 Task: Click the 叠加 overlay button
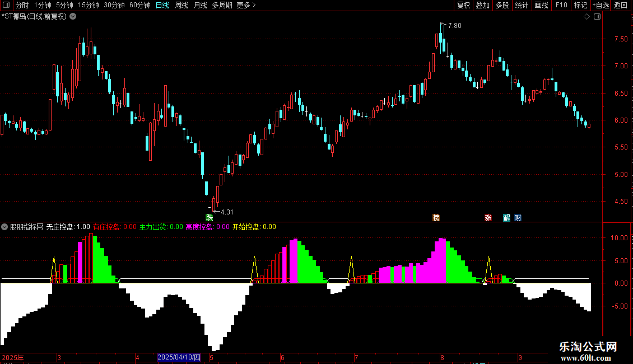tap(482, 5)
